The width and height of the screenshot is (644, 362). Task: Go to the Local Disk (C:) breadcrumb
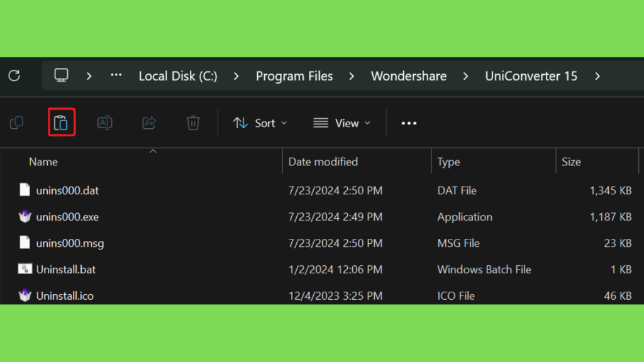click(x=178, y=76)
